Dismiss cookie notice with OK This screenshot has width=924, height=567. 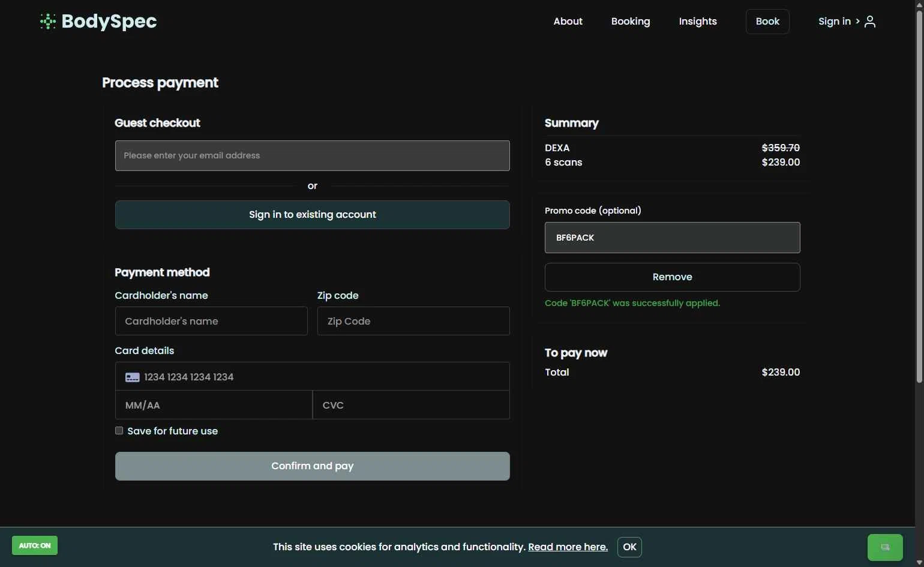click(x=629, y=547)
